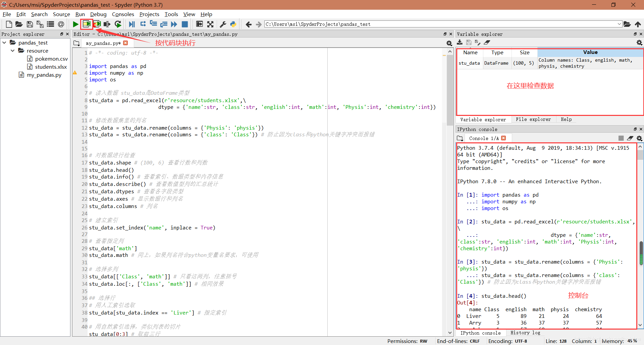The width and height of the screenshot is (644, 345).
Task: Continue debug execution until next breakpoint
Action: pyautogui.click(x=174, y=24)
